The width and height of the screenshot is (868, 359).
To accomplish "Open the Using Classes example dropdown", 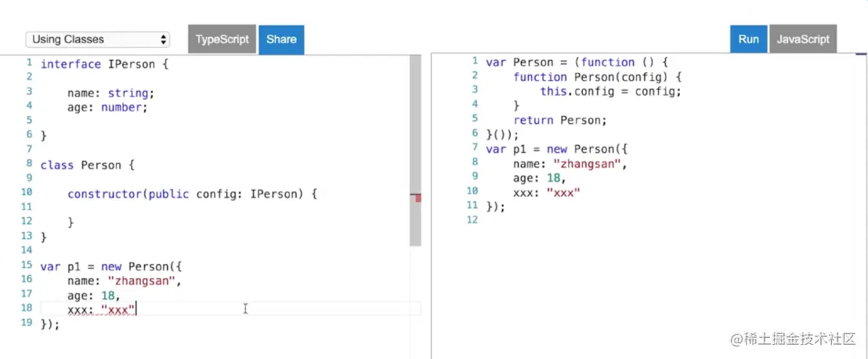I will (x=97, y=39).
